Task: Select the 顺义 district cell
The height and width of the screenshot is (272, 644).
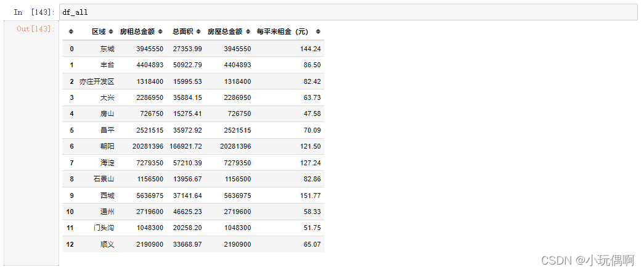Action: [x=107, y=244]
